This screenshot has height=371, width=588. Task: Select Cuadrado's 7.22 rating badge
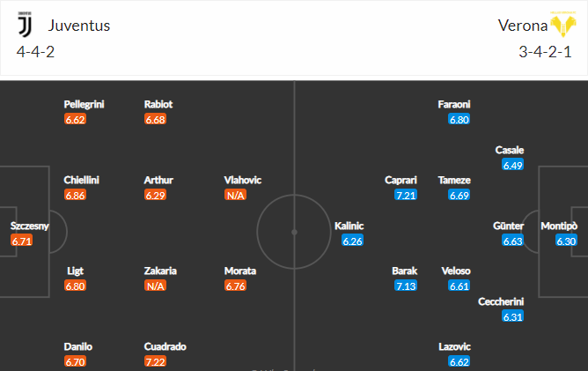coord(155,361)
